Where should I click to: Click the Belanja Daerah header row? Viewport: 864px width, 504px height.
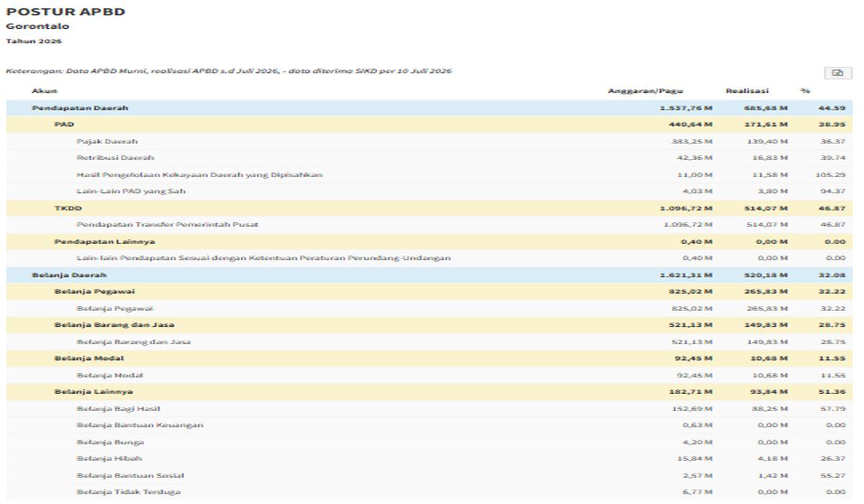429,275
